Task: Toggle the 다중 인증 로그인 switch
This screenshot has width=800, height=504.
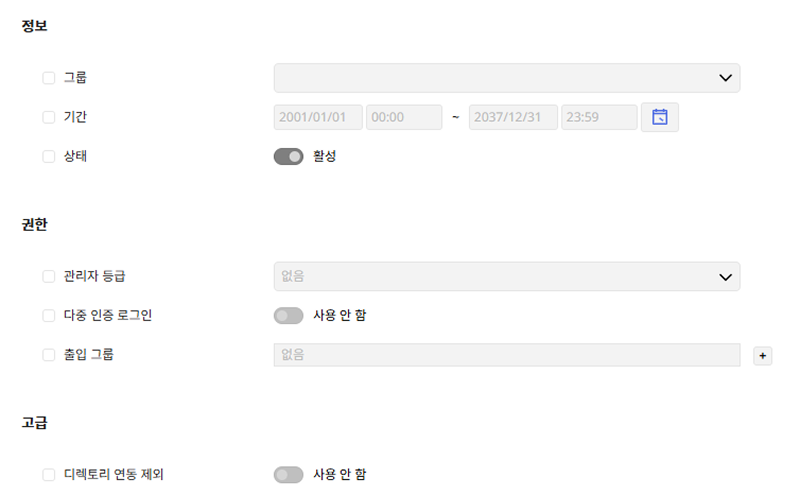Action: click(x=288, y=315)
